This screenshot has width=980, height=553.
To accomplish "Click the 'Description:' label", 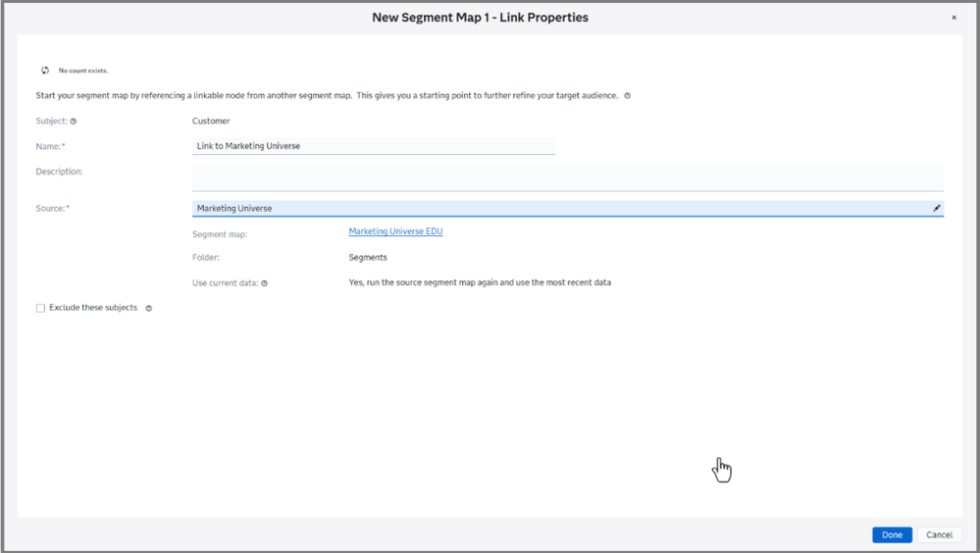I will (59, 172).
